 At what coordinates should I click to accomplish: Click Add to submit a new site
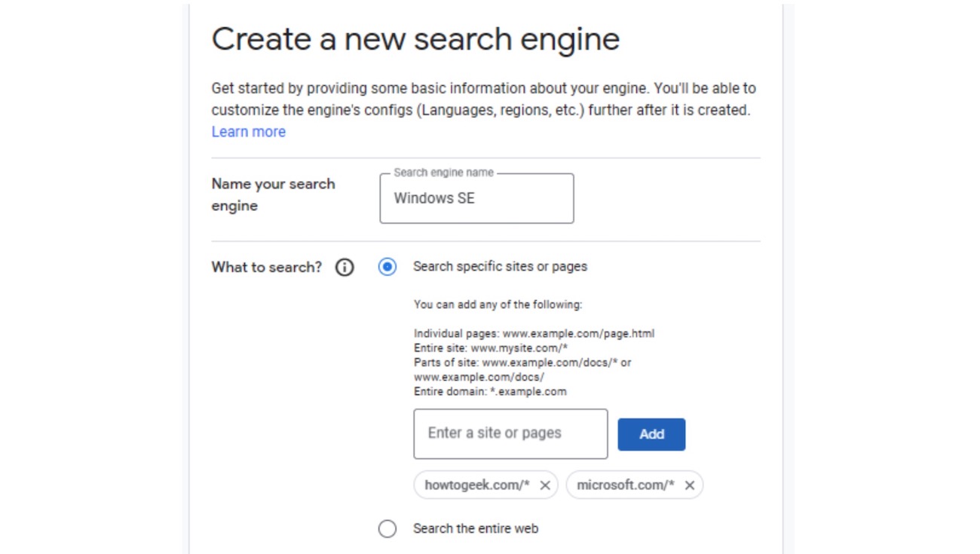pyautogui.click(x=651, y=433)
